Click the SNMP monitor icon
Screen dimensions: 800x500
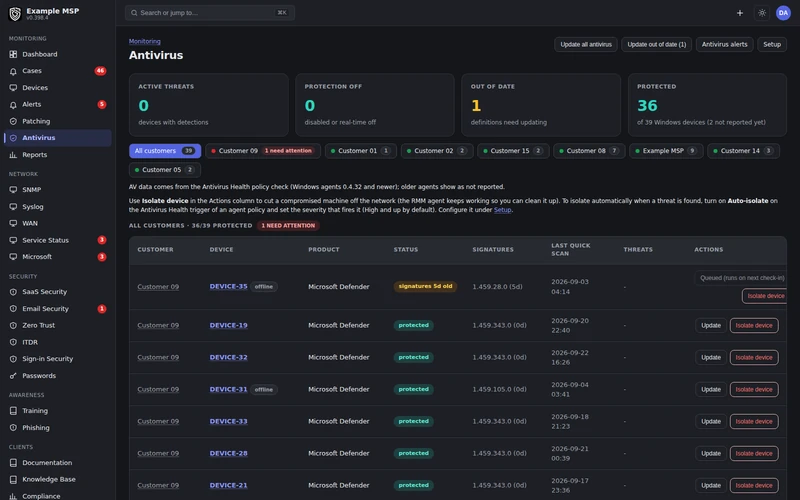[x=13, y=190]
